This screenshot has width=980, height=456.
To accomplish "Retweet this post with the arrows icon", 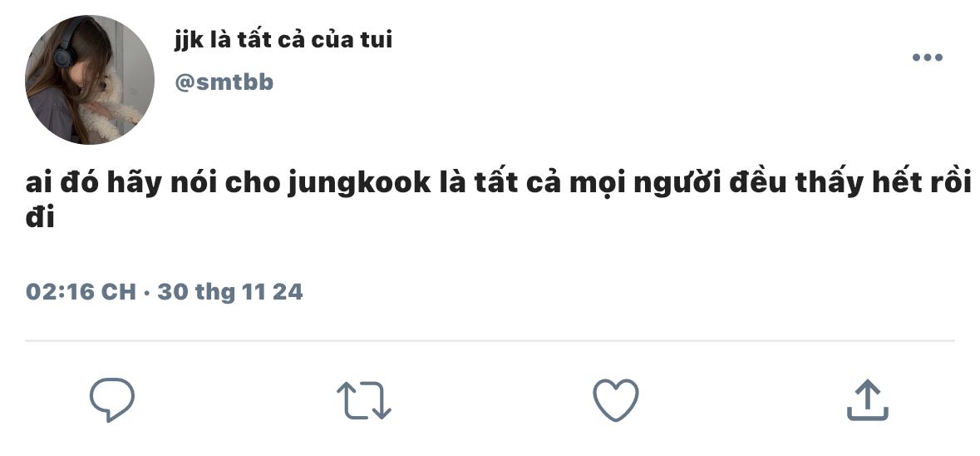I will (x=364, y=399).
